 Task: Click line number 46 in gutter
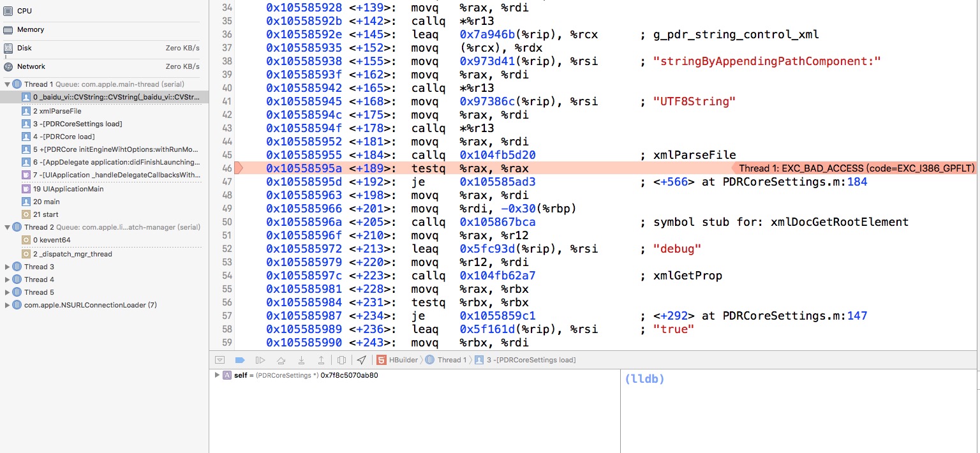tap(226, 168)
